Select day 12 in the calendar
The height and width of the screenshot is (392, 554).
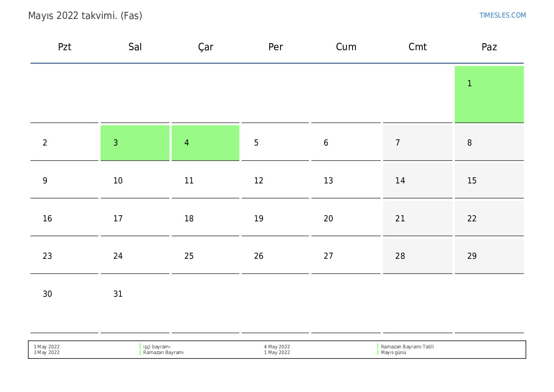pos(275,181)
